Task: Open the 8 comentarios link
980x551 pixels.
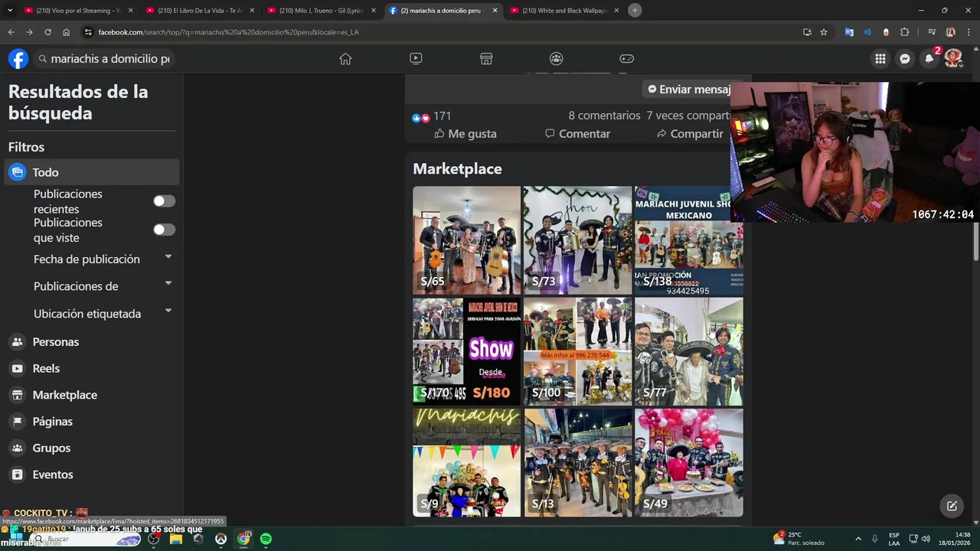Action: 604,116
